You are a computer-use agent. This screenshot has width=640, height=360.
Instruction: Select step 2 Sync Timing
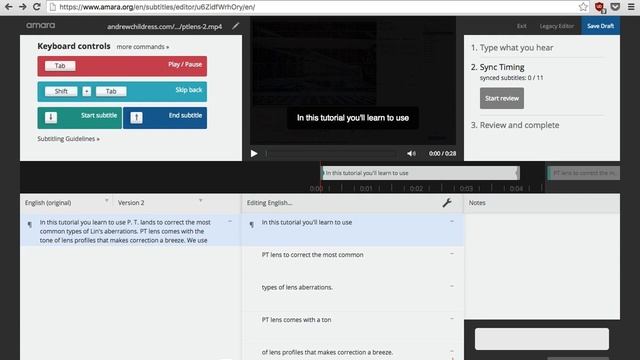(498, 67)
